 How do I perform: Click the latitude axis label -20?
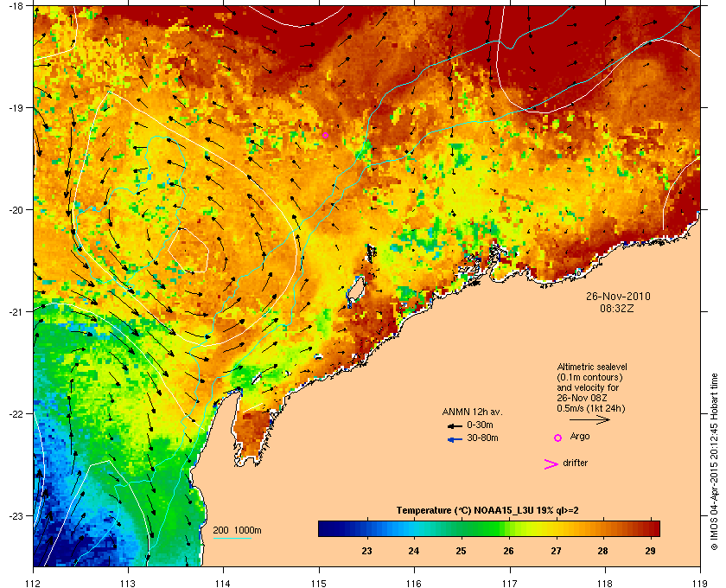pos(16,210)
